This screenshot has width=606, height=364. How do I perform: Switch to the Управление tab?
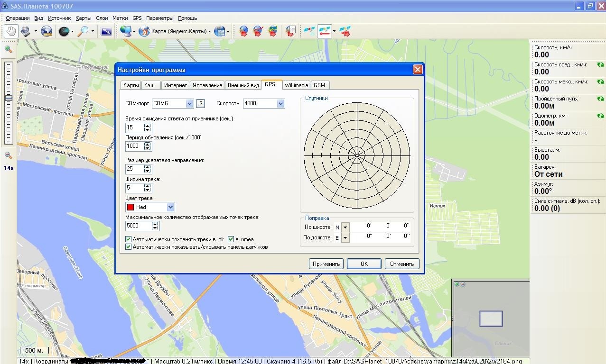click(207, 85)
